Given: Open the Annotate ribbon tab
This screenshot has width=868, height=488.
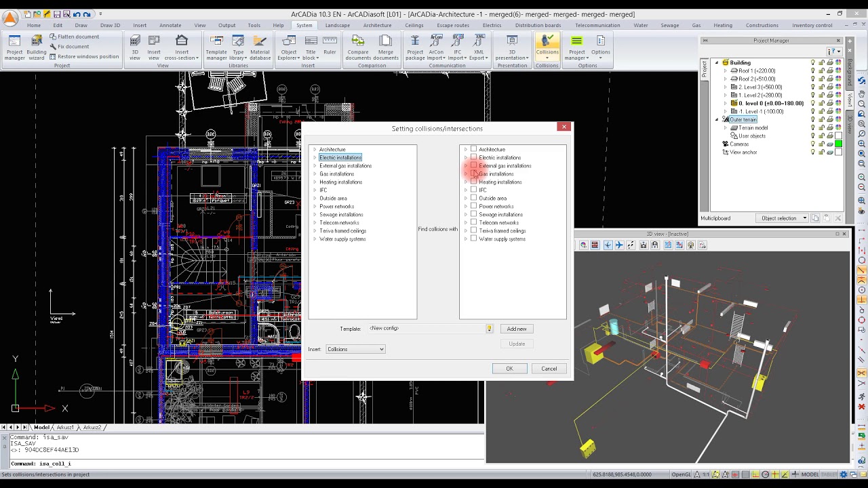Looking at the screenshot, I should [x=170, y=25].
